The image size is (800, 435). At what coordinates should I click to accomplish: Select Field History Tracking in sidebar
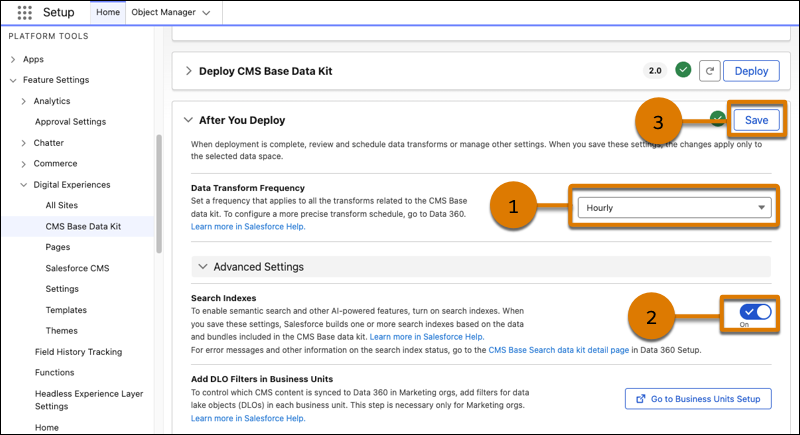(x=78, y=352)
